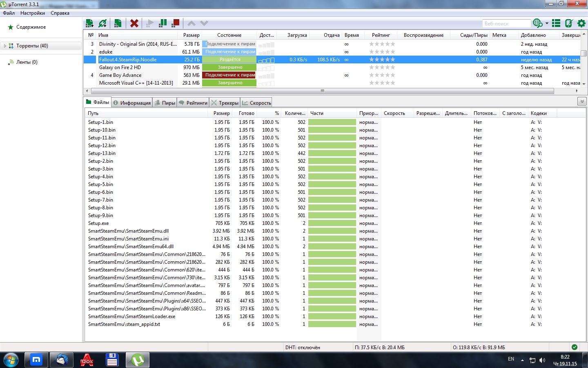
Task: Remove the selected torrent with red X
Action: [x=134, y=23]
